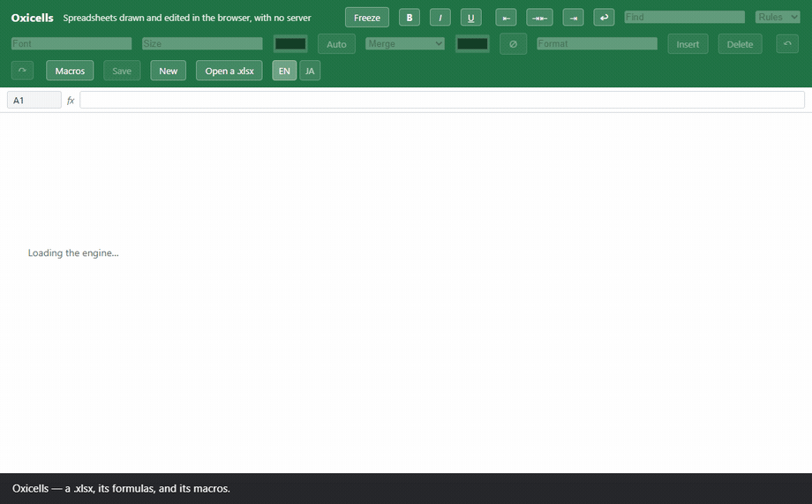Create a New spreadsheet
The height and width of the screenshot is (504, 812).
click(169, 71)
